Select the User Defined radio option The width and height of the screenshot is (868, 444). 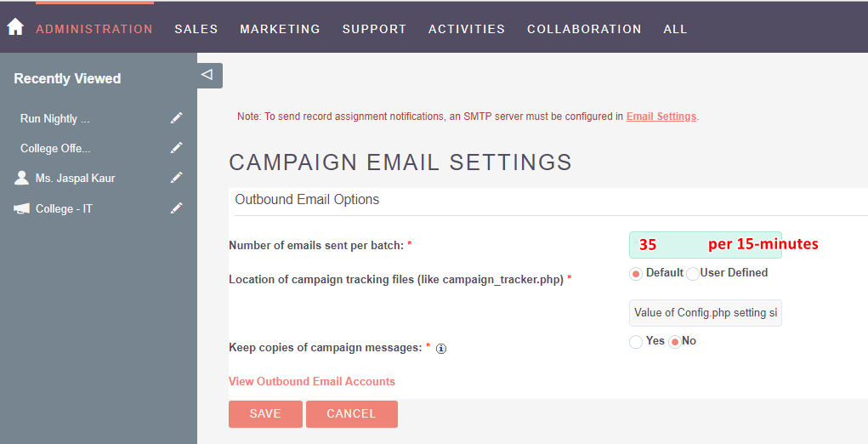point(693,274)
